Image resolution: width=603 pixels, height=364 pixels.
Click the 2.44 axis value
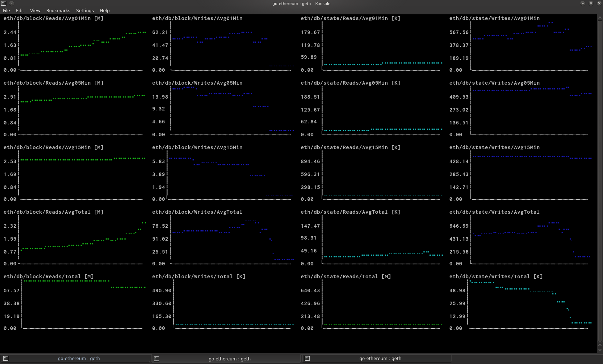point(10,32)
